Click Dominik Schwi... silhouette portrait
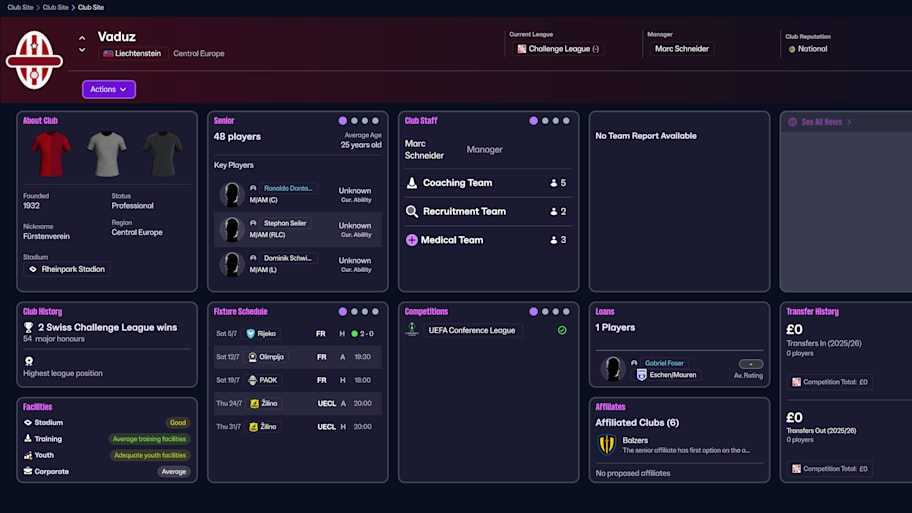 point(231,264)
